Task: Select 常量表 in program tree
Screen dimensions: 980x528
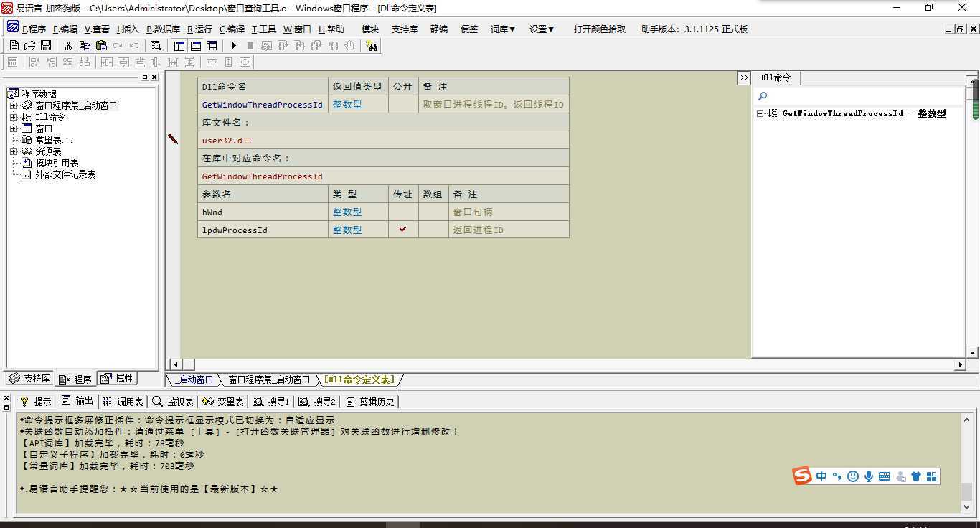Action: [48, 140]
